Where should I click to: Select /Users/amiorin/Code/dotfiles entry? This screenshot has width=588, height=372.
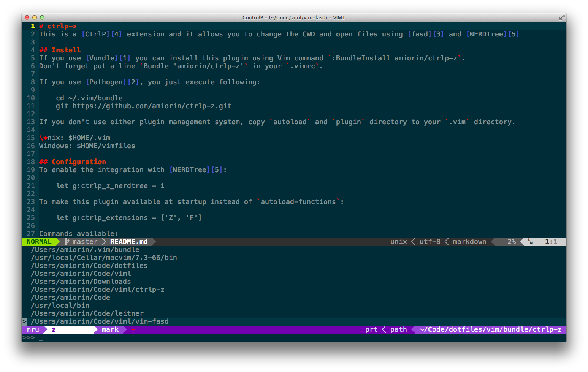[89, 266]
